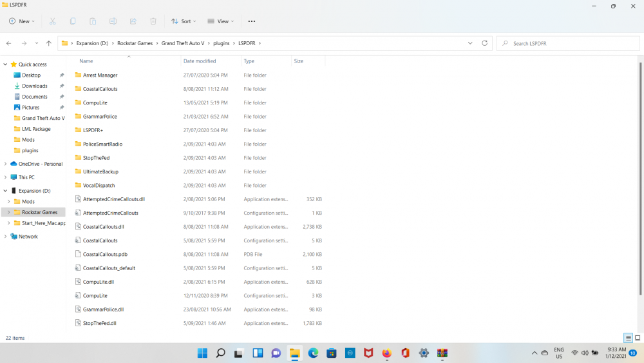Open Firefox from the taskbar
Viewport: 644px width, 363px height.
coord(386,353)
